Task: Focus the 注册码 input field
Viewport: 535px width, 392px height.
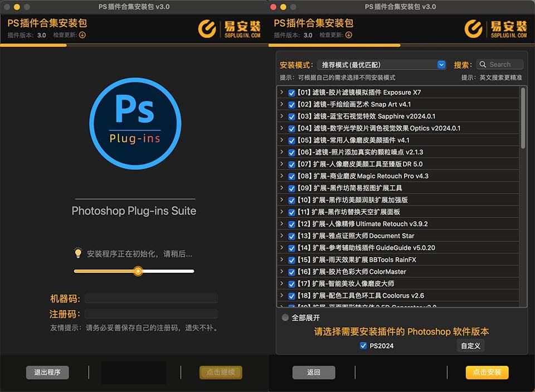Action: 151,313
